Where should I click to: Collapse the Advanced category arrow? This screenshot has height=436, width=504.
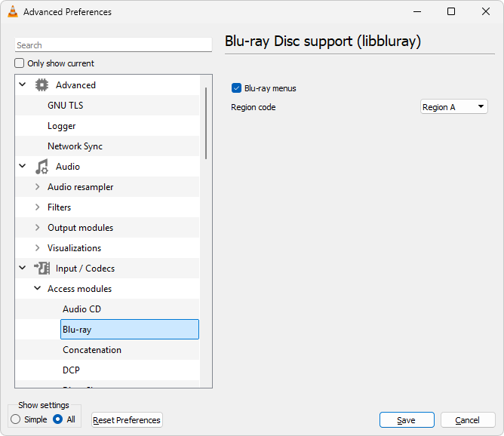point(23,85)
